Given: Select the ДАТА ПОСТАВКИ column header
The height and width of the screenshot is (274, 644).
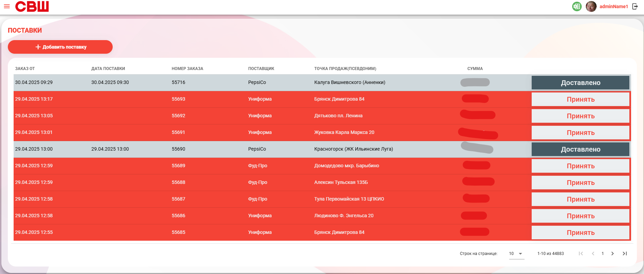Looking at the screenshot, I should click(108, 69).
